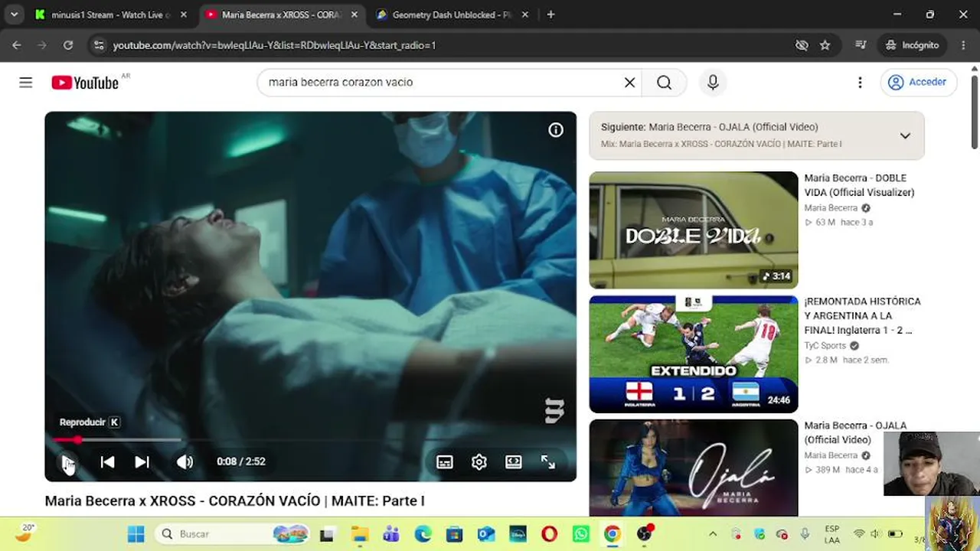Enter fullscreen on the video player
The width and height of the screenshot is (980, 551).
(x=548, y=461)
